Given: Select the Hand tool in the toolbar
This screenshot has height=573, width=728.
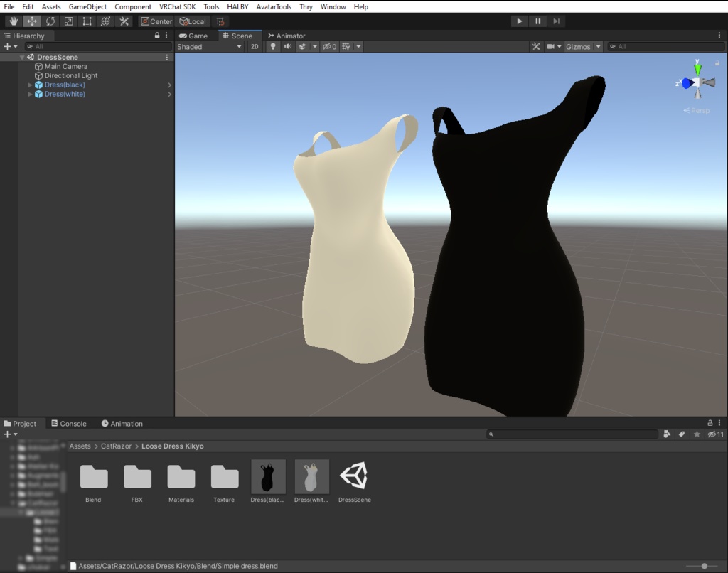Looking at the screenshot, I should pyautogui.click(x=13, y=21).
